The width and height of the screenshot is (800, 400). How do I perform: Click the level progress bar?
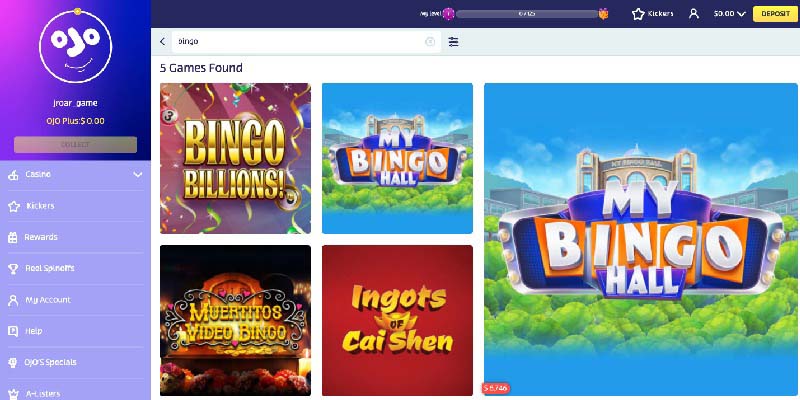tap(527, 14)
